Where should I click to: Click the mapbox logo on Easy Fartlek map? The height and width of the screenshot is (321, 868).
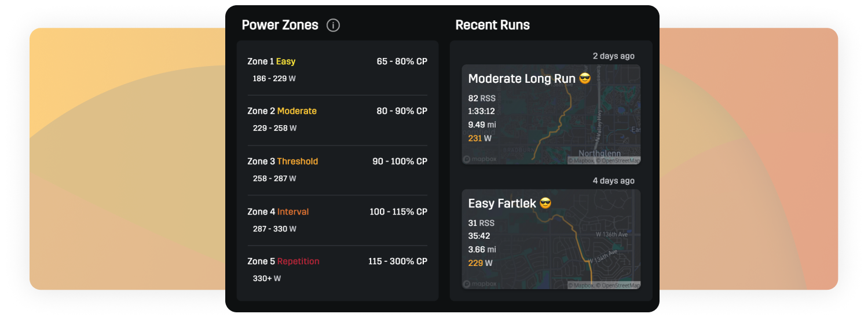(x=480, y=284)
